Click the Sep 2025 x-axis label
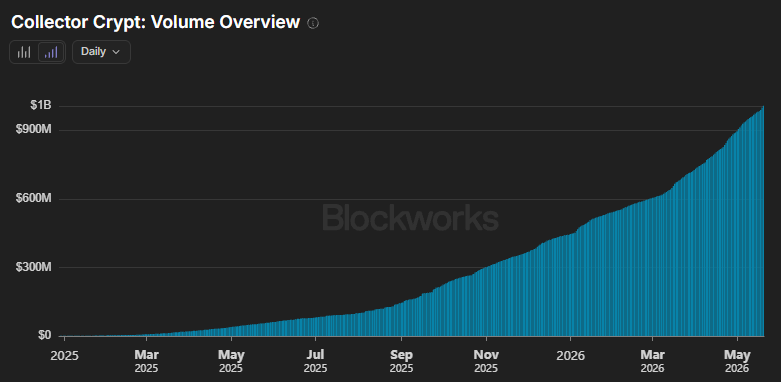Viewport: 781px width, 382px height. (401, 362)
